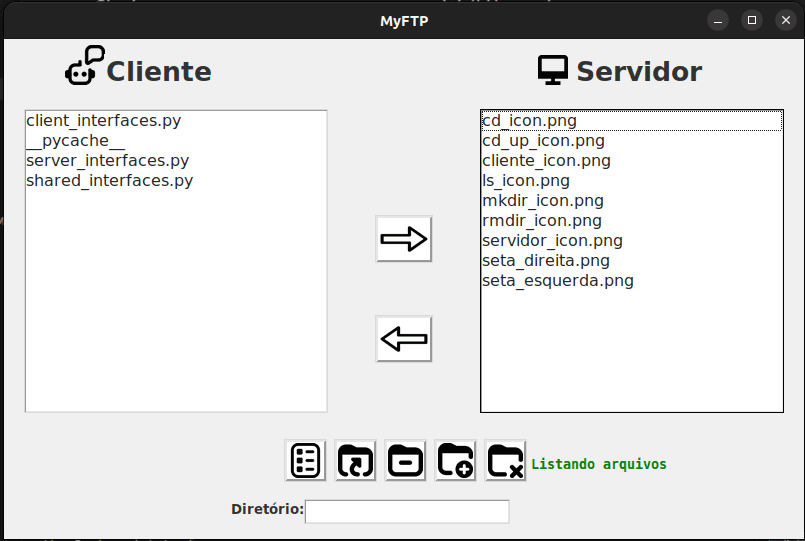Click the Servidor monitor icon
The height and width of the screenshot is (541, 805).
(x=553, y=70)
